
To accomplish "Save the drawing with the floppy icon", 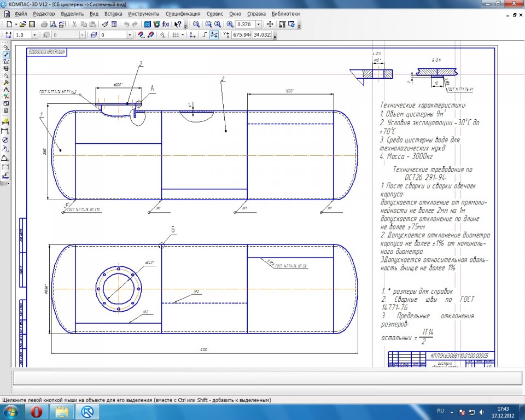I will tap(32, 24).
